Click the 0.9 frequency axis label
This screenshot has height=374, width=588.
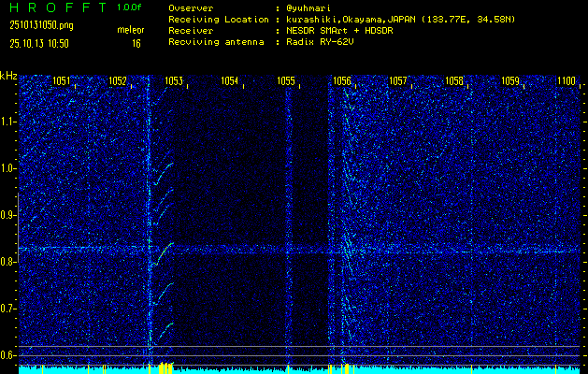tap(7, 215)
